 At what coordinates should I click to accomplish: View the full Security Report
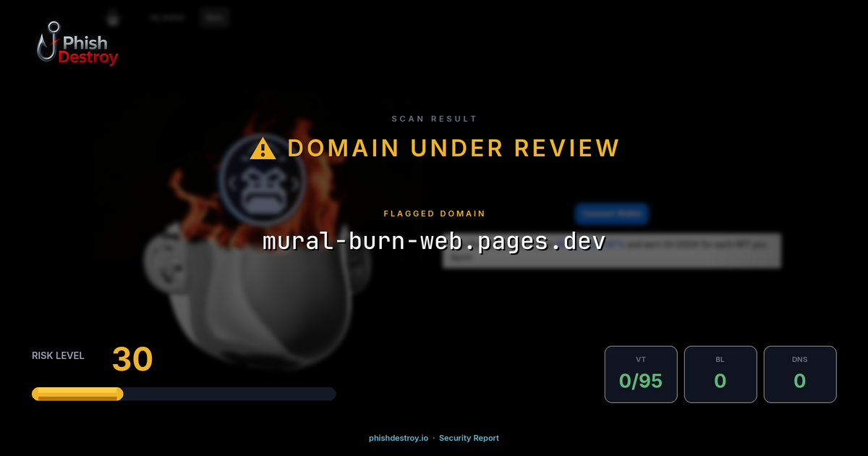[469, 438]
